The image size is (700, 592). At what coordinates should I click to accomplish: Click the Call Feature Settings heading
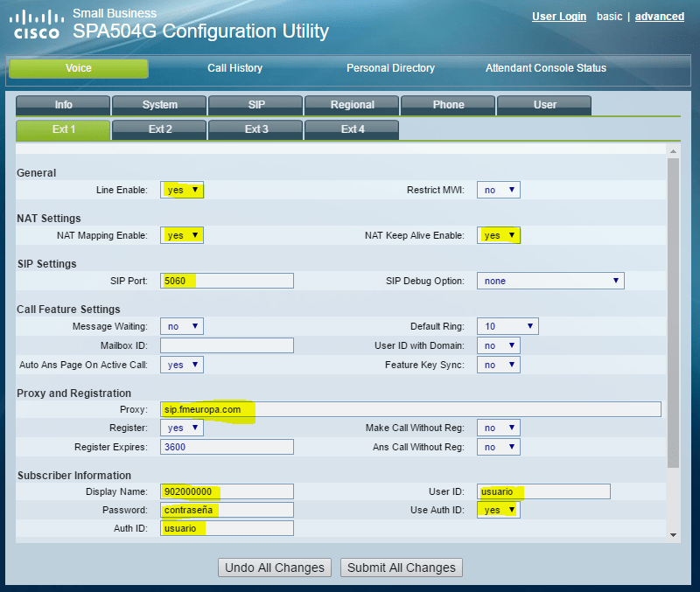(x=68, y=310)
